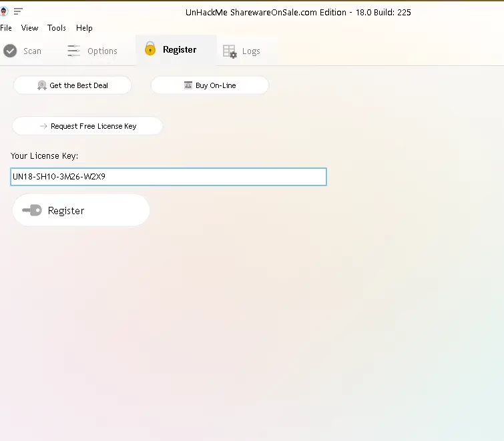
Task: Switch to the Logs tab
Action: (x=250, y=51)
